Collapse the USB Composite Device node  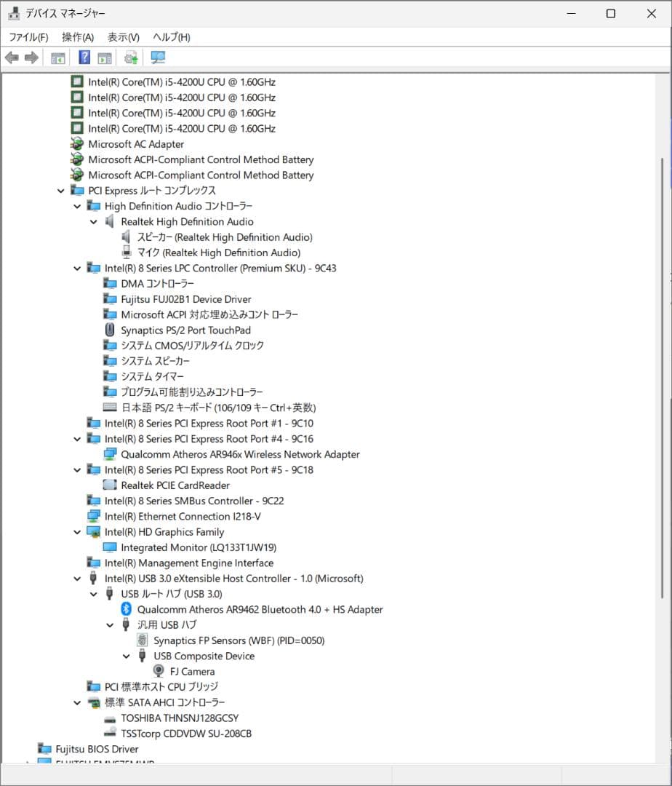[127, 656]
